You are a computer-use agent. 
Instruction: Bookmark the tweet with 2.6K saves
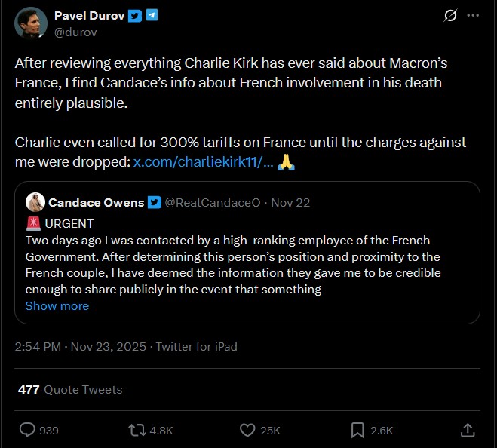pos(357,430)
